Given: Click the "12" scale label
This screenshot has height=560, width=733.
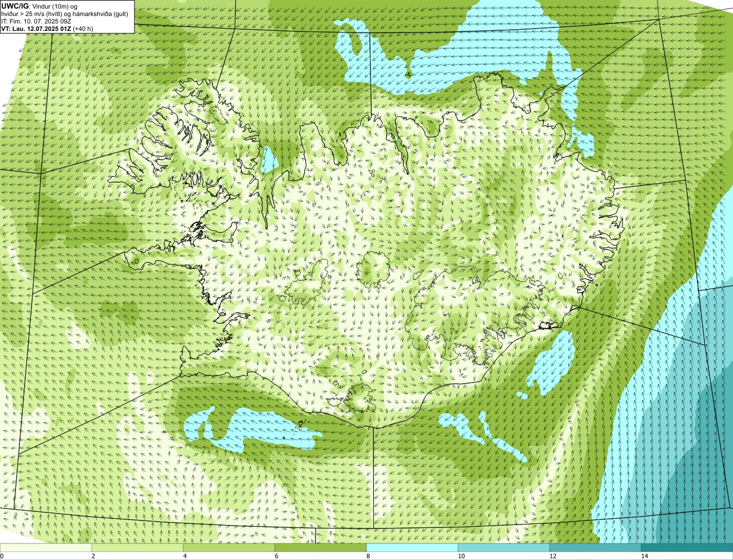Looking at the screenshot, I should coord(553,556).
